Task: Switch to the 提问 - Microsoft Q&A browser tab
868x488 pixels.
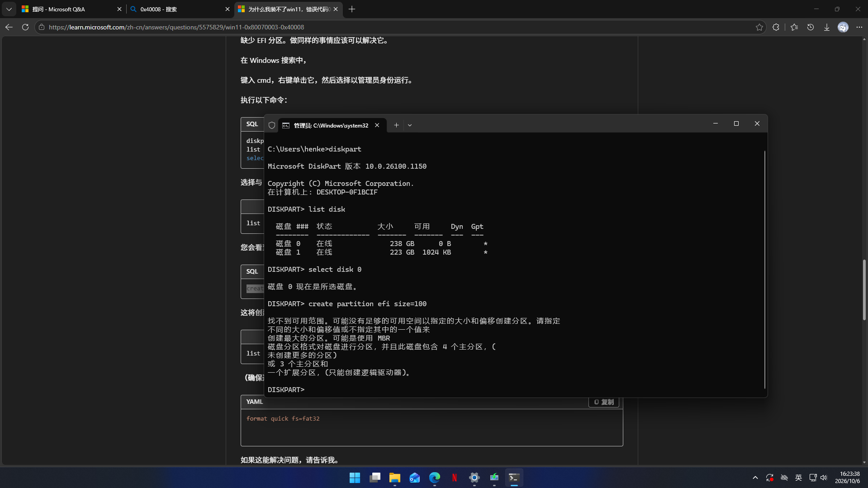Action: [x=71, y=9]
